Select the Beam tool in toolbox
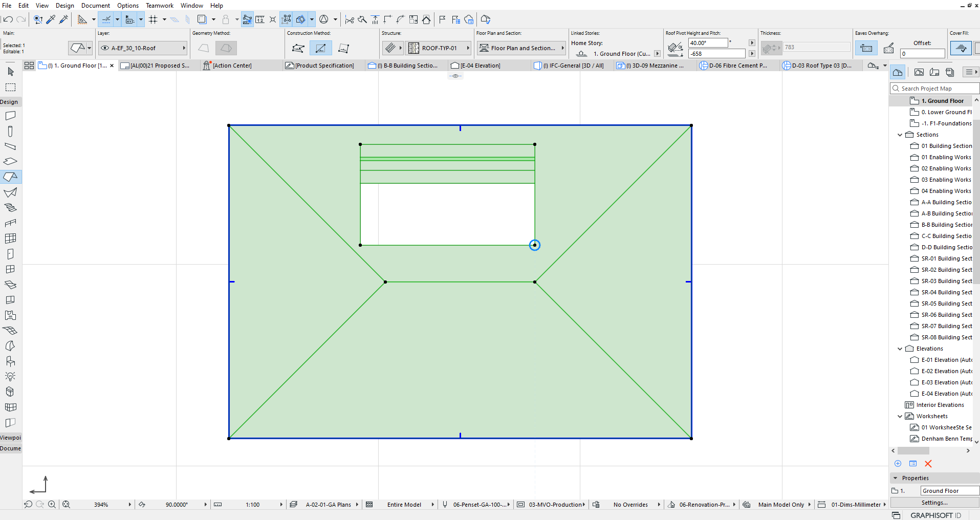The image size is (980, 520). click(x=10, y=146)
